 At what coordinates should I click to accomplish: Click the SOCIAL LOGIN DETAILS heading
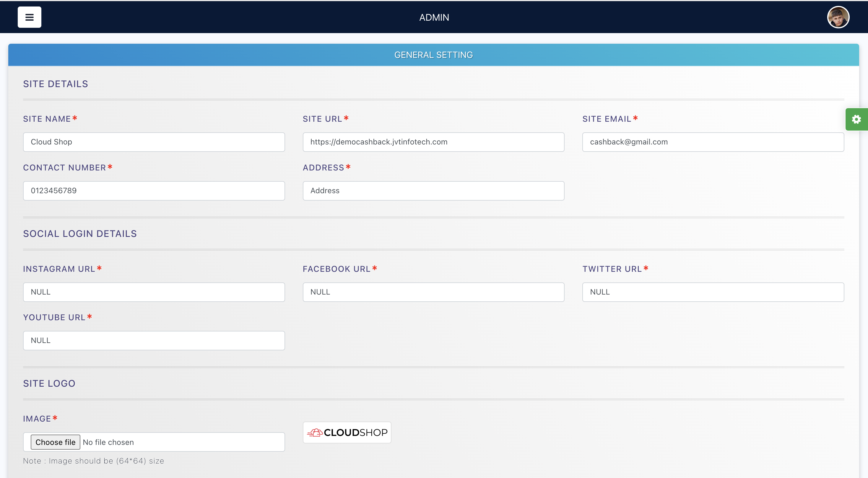tap(80, 233)
